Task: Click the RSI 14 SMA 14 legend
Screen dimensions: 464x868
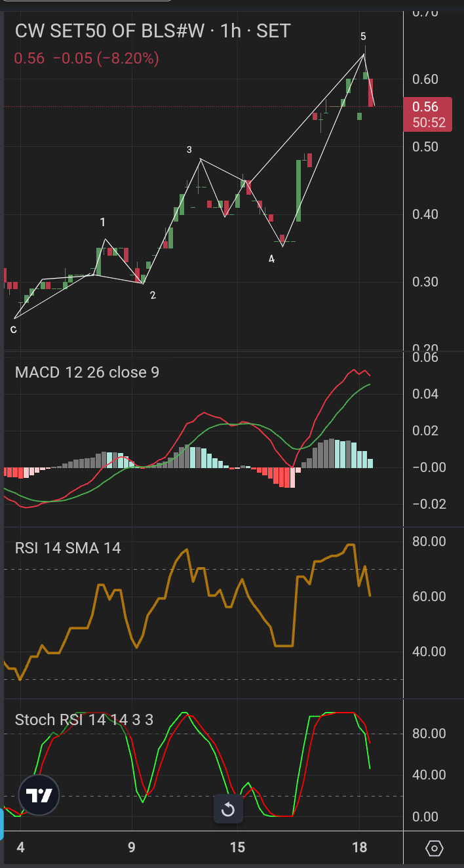Action: (x=68, y=547)
